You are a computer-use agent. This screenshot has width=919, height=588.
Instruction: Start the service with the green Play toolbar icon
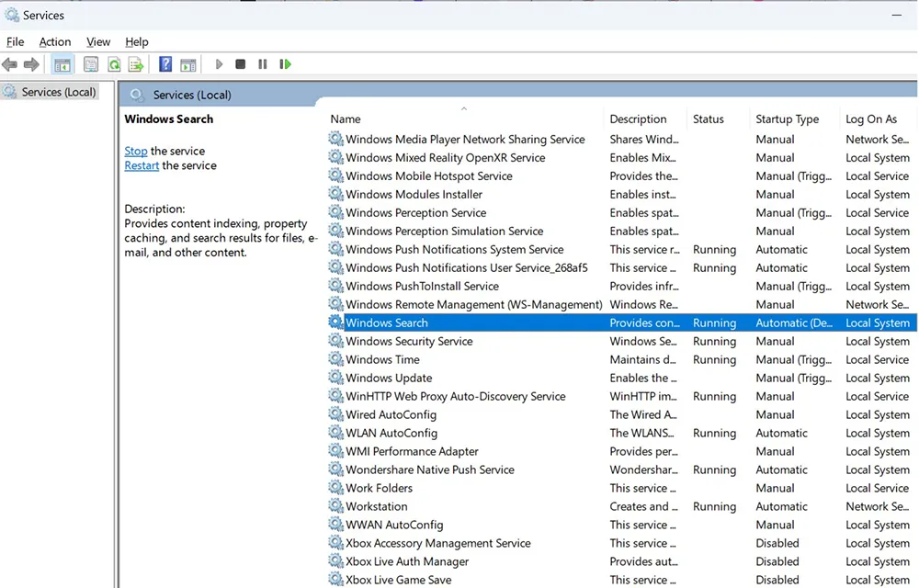[219, 64]
